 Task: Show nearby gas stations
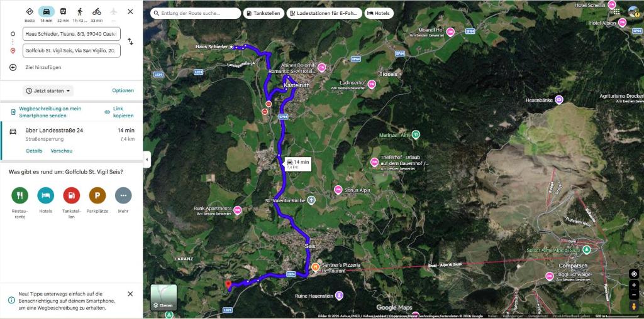coord(72,195)
